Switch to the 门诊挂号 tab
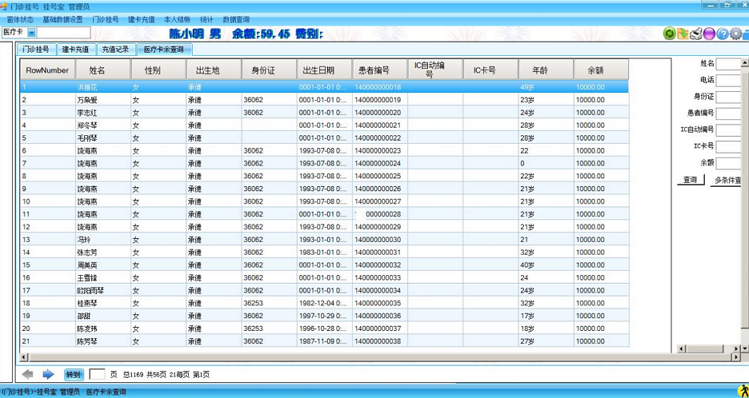749x398 pixels. click(x=36, y=49)
